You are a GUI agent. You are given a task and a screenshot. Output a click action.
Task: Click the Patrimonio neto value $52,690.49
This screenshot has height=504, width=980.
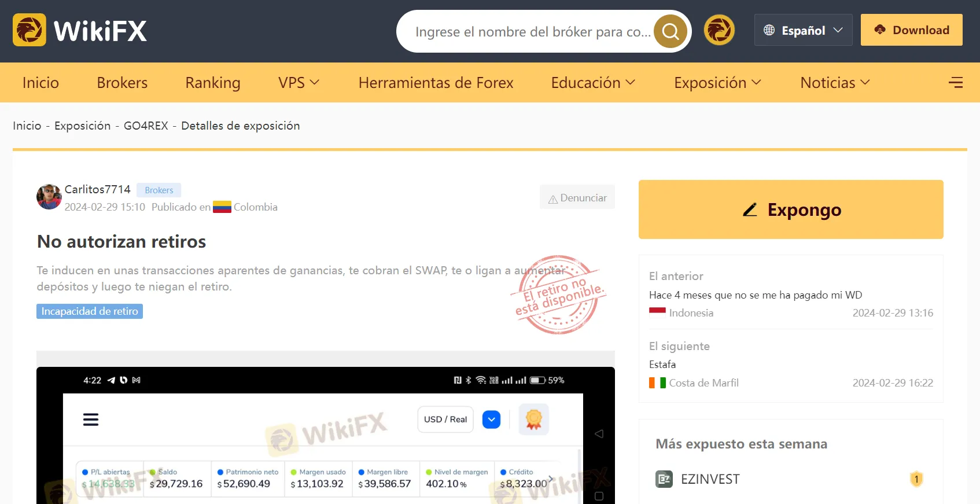tap(244, 484)
